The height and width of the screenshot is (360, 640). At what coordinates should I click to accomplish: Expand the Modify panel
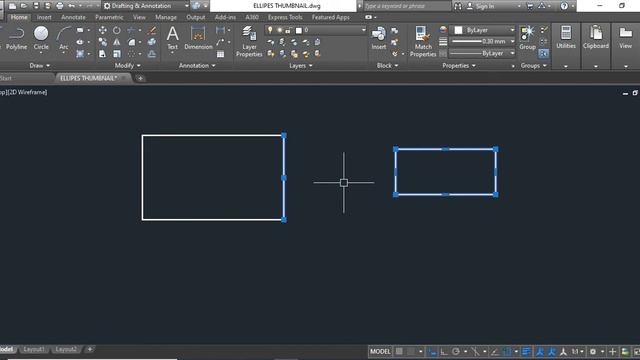127,65
